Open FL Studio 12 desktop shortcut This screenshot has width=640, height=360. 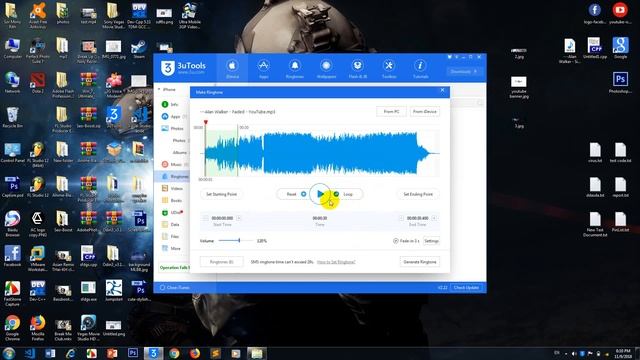(x=38, y=187)
